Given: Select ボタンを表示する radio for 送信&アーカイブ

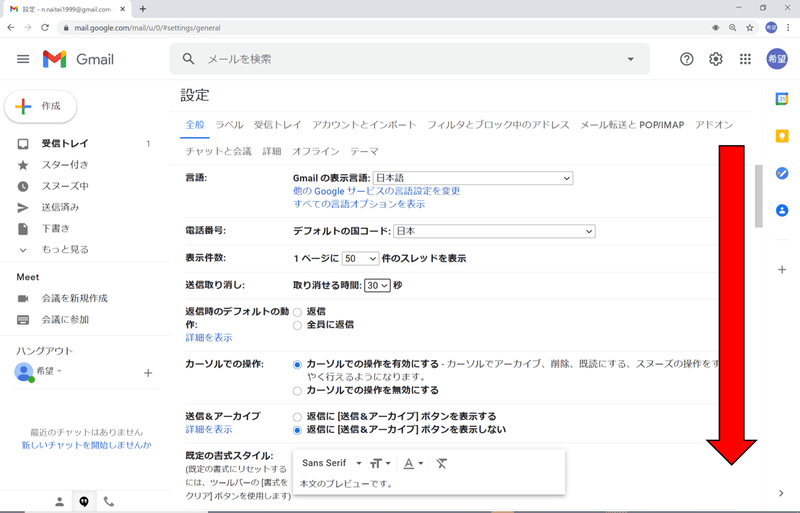Looking at the screenshot, I should [x=297, y=417].
